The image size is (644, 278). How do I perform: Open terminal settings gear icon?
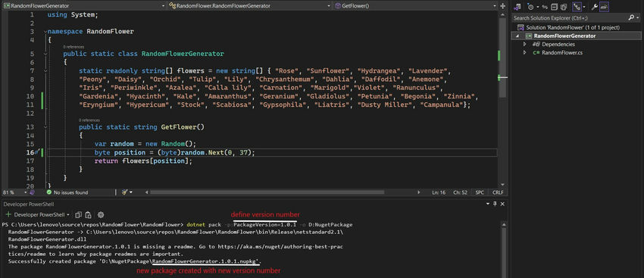[x=101, y=215]
